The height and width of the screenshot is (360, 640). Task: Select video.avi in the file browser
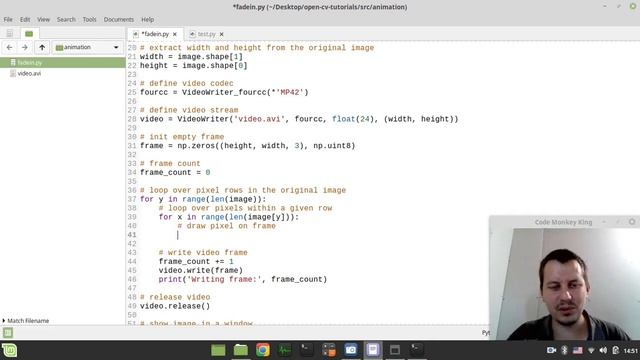29,73
